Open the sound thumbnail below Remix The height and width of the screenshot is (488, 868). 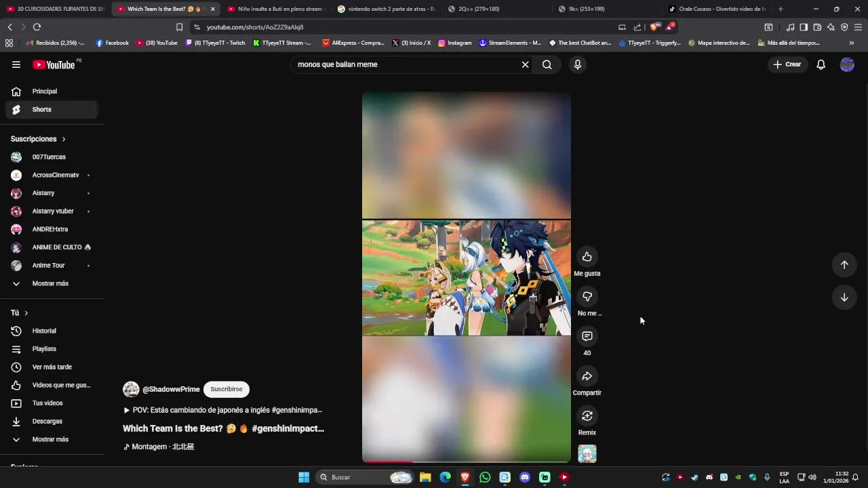(587, 453)
